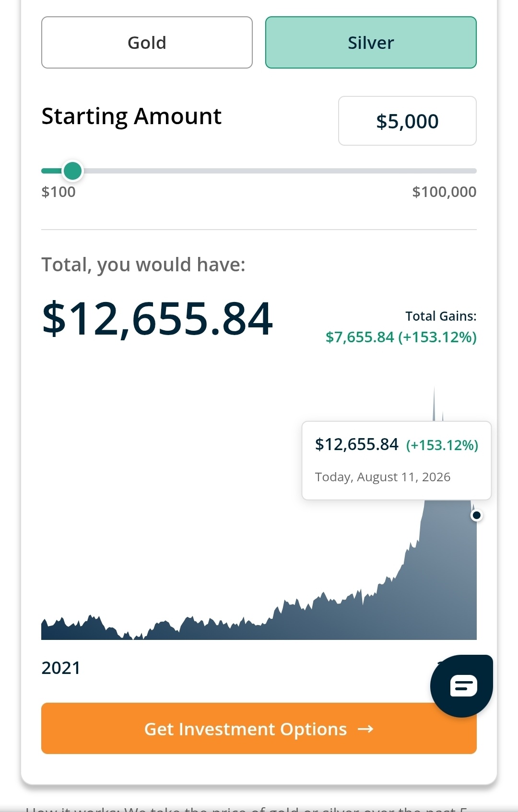The image size is (518, 812).
Task: Click the 2021 axis label
Action: [x=61, y=668]
